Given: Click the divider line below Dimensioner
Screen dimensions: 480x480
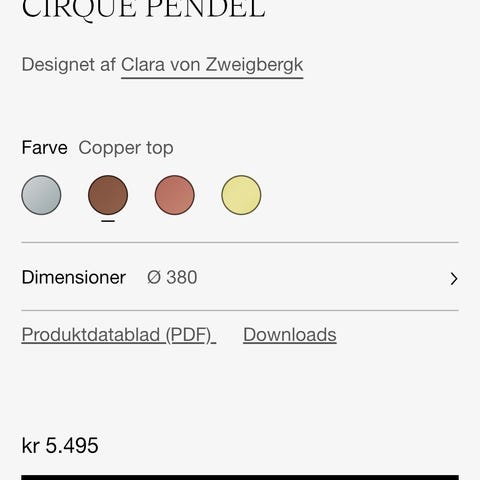Looking at the screenshot, I should point(240,310).
